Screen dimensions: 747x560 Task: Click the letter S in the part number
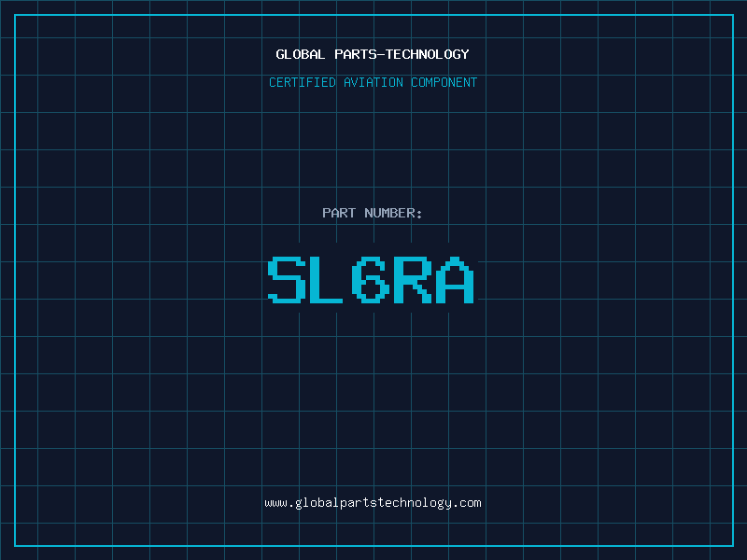click(x=287, y=280)
